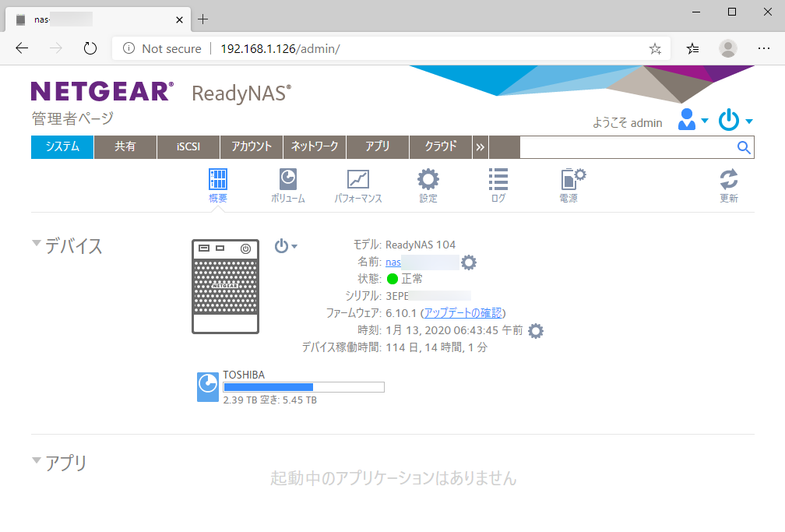Select the システム tab
Image resolution: width=785 pixels, height=532 pixels.
(x=62, y=147)
